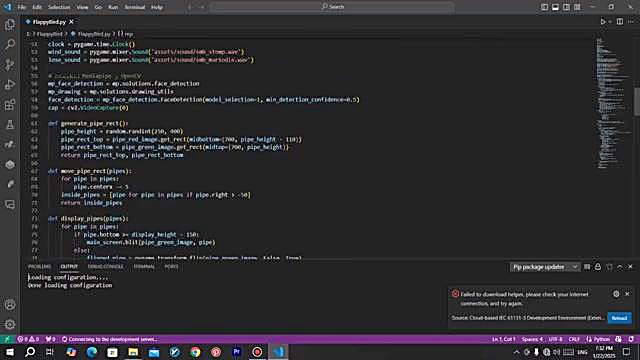Switch to the Problems panel tab
Image resolution: width=640 pixels, height=360 pixels.
tap(40, 267)
